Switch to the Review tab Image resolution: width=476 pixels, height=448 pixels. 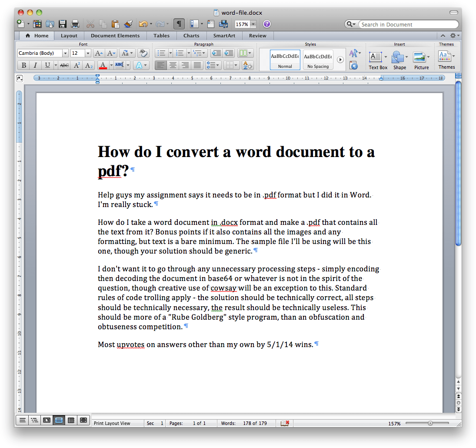tap(257, 36)
